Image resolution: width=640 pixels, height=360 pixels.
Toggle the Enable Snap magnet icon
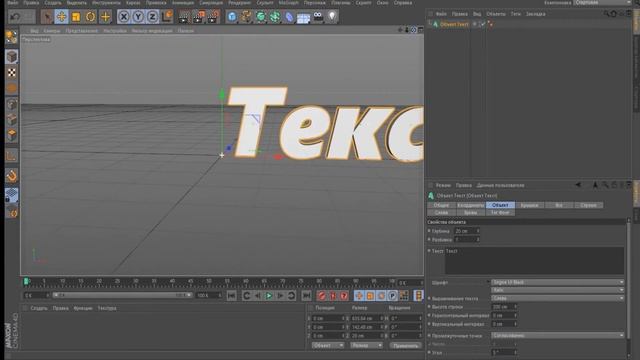11,176
